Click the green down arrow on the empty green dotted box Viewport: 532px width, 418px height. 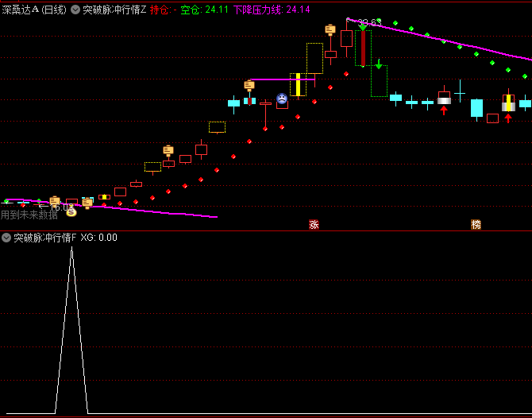[379, 64]
